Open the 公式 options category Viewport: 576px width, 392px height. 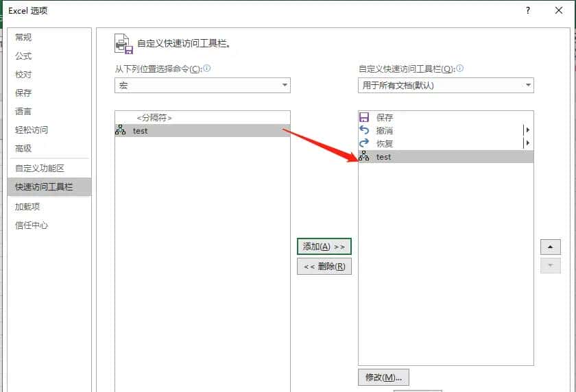pyautogui.click(x=49, y=56)
